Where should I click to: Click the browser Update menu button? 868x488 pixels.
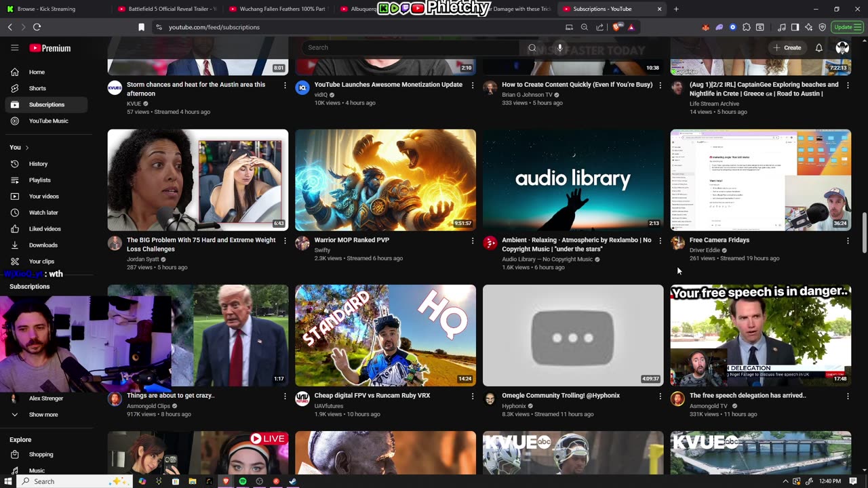pos(847,27)
